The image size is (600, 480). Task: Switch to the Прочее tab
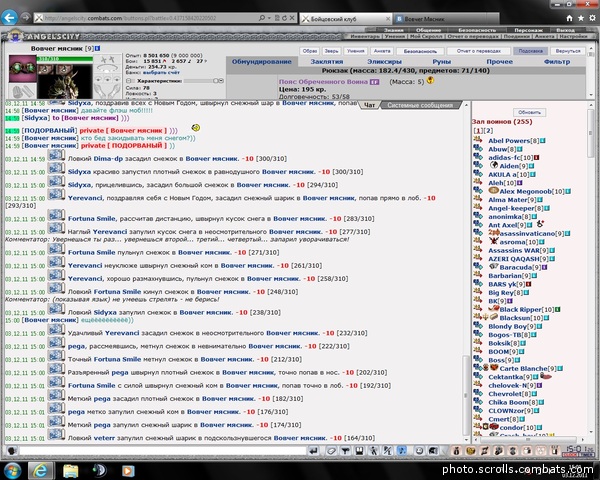(499, 62)
